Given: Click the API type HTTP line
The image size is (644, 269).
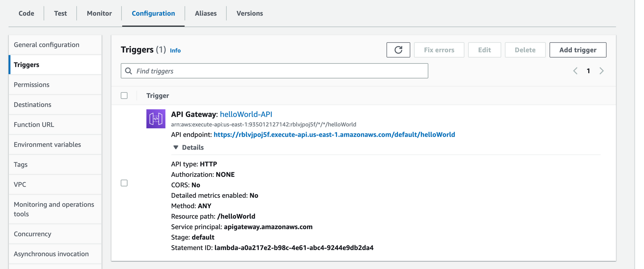Looking at the screenshot, I should pyautogui.click(x=194, y=164).
